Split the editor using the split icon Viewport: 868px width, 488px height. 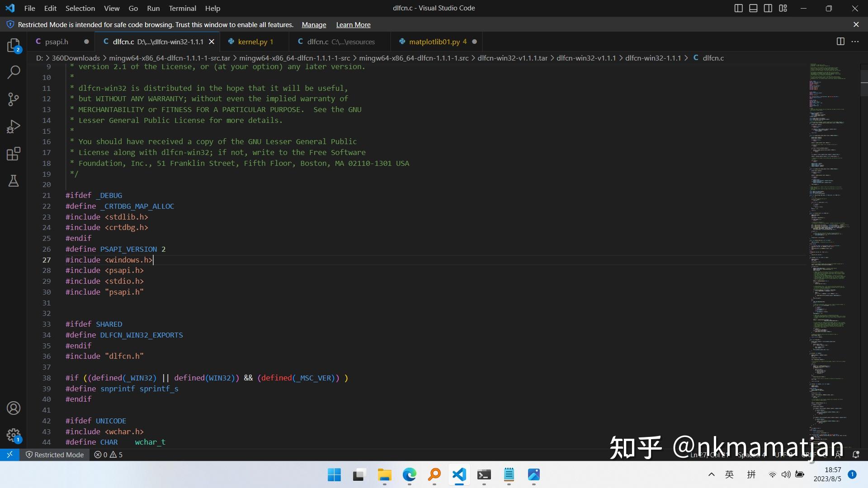click(841, 41)
